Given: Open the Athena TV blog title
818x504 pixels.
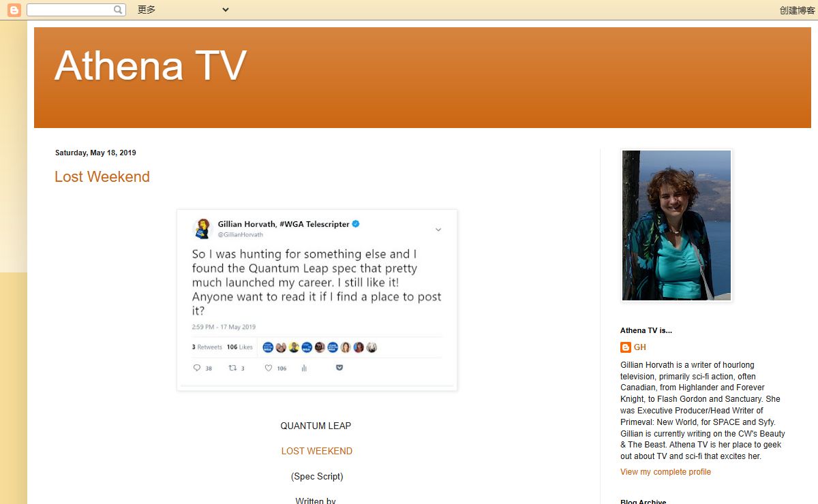Looking at the screenshot, I should point(150,66).
